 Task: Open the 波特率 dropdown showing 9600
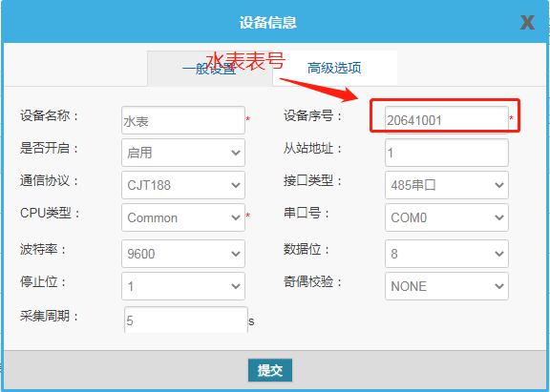click(x=183, y=254)
